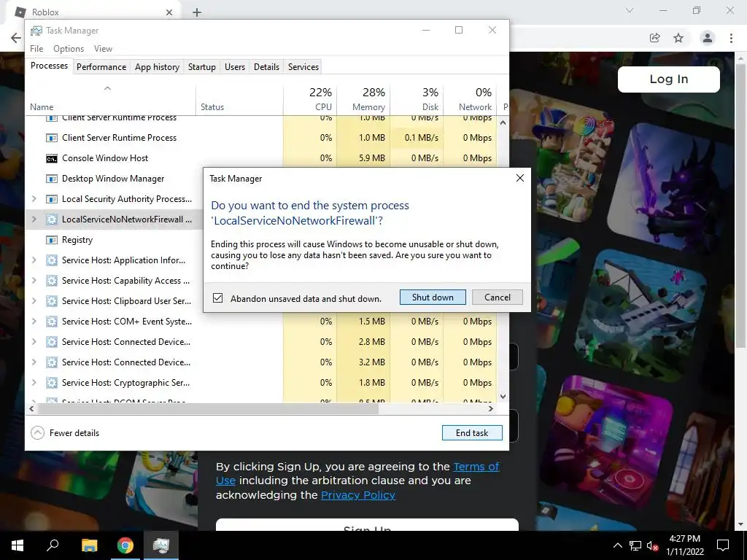Click the Local Security Authority Process icon

click(52, 199)
